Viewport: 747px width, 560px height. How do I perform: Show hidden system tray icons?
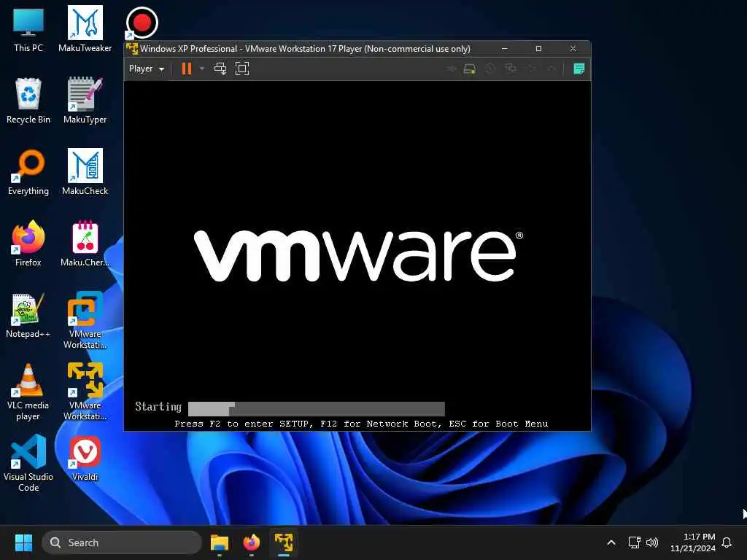(x=611, y=542)
